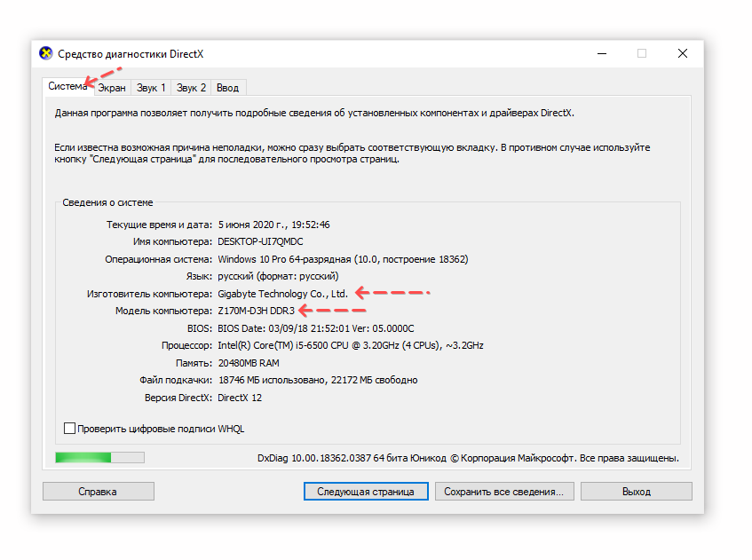
Task: Click the Файл подкачки label
Action: click(176, 380)
